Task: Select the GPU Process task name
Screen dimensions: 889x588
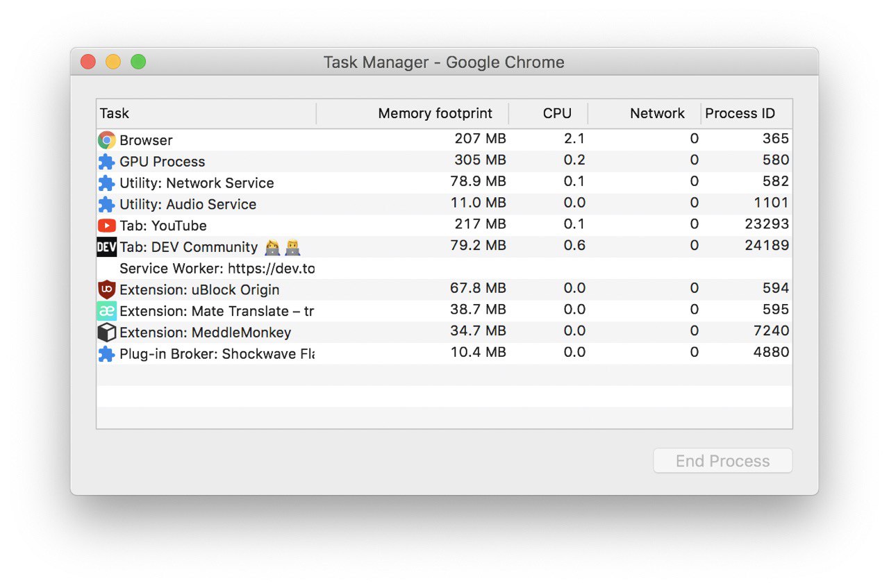Action: [x=163, y=162]
